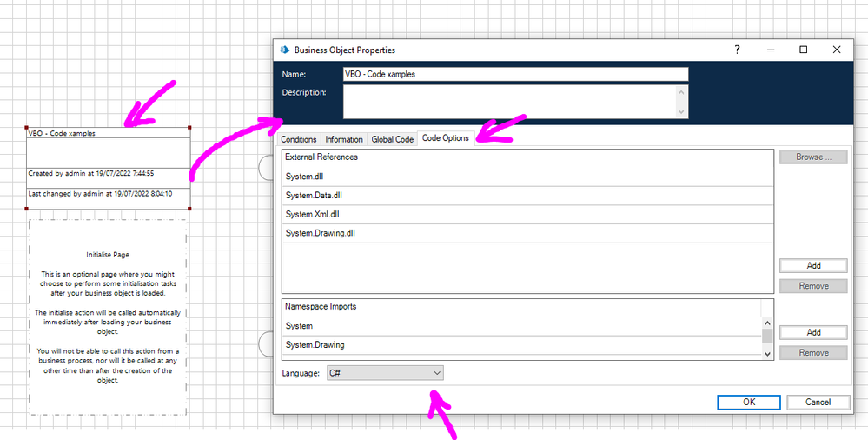This screenshot has height=440, width=868.
Task: Click the Blue Prism icon in dialog title bar
Action: (x=285, y=50)
